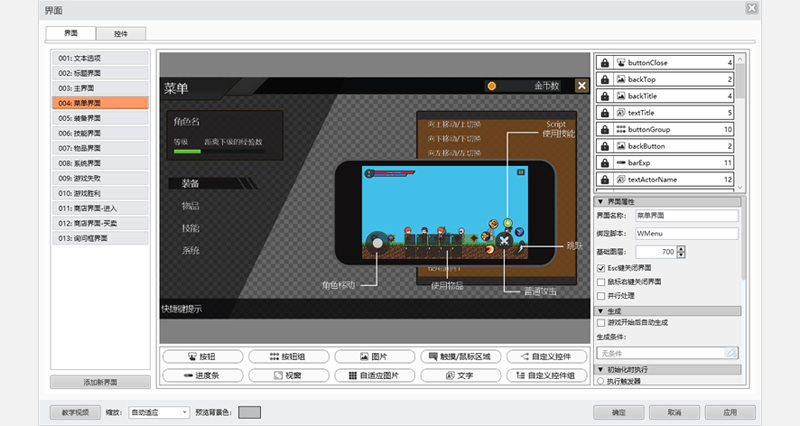Check the 游戏开始后自动生成 option
The height and width of the screenshot is (426, 800).
coord(600,323)
